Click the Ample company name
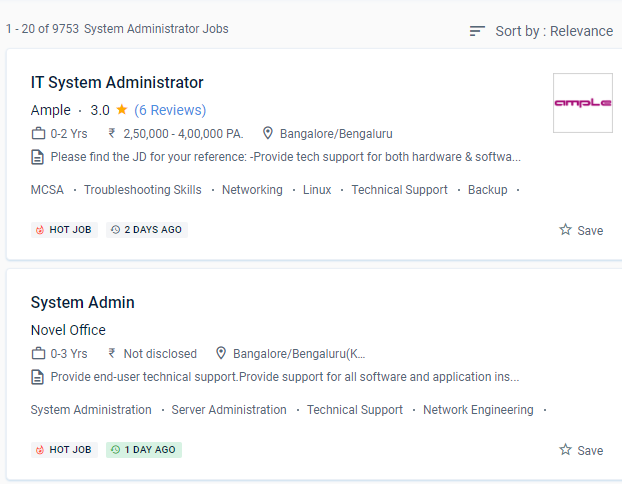The height and width of the screenshot is (484, 622). click(x=51, y=110)
